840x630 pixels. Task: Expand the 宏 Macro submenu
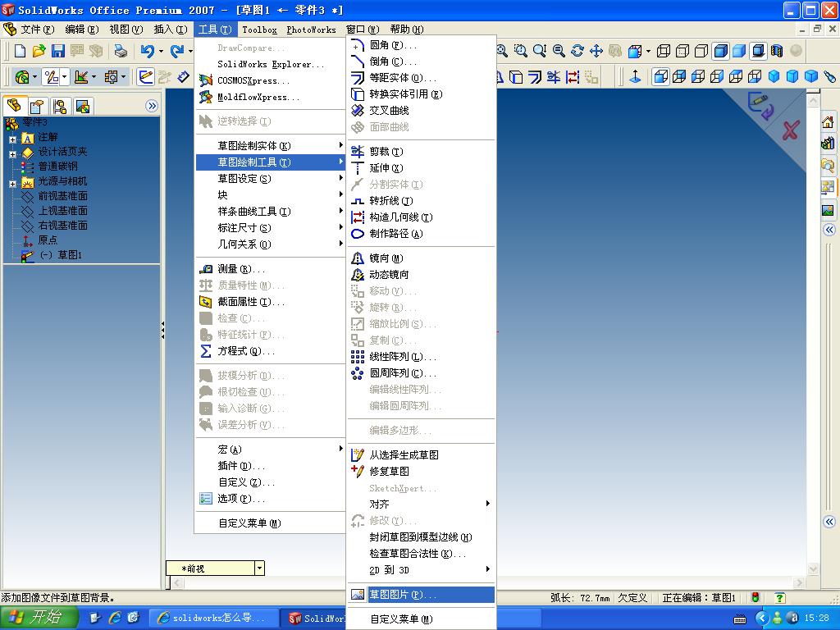pos(270,450)
